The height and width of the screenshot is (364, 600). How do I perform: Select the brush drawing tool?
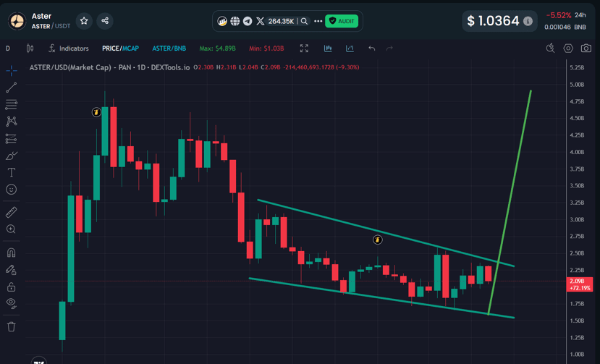click(x=12, y=156)
